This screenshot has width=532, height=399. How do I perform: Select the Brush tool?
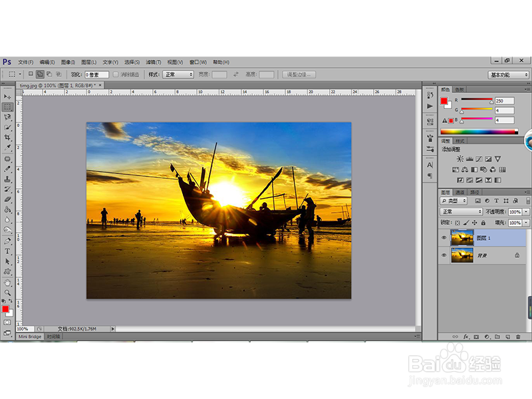pyautogui.click(x=7, y=169)
